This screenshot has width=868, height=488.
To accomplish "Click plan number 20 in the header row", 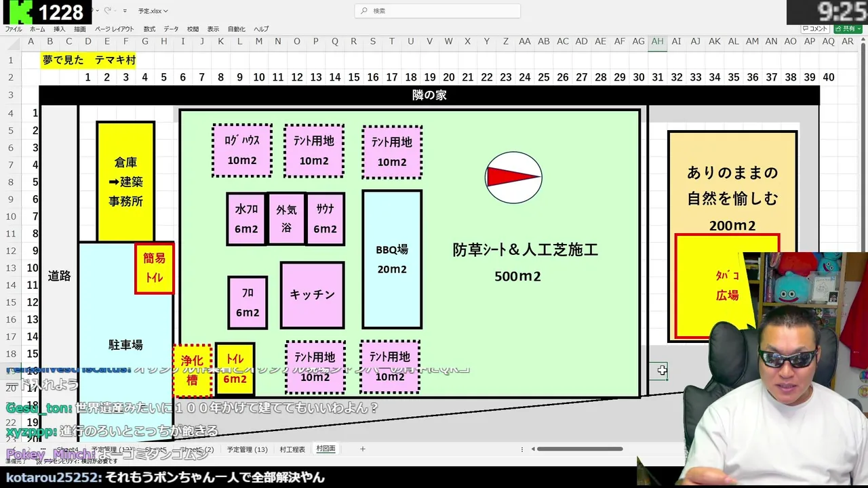I will point(448,77).
